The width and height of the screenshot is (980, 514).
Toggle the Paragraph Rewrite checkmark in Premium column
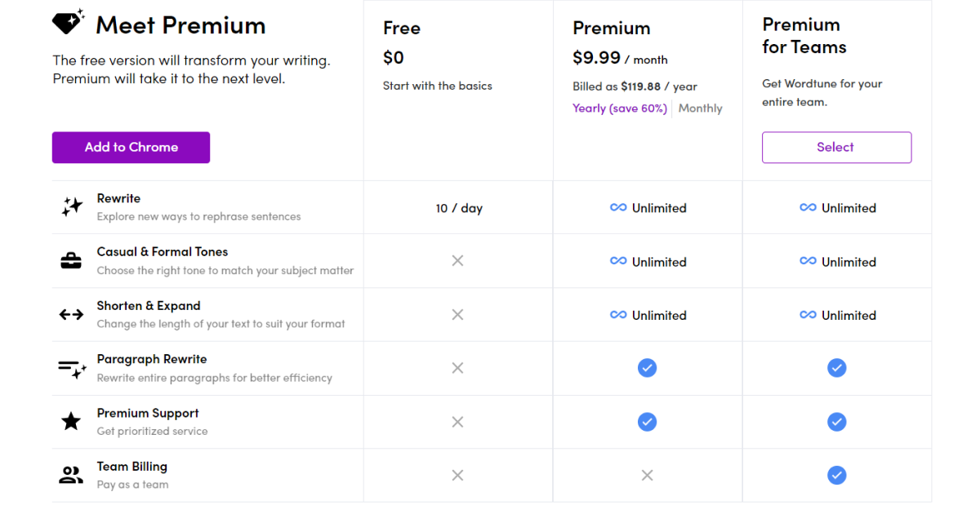[x=647, y=368]
